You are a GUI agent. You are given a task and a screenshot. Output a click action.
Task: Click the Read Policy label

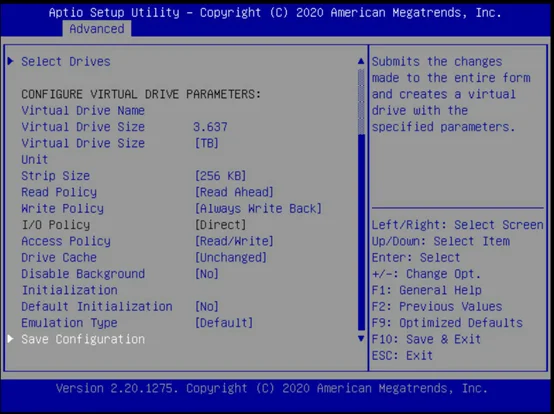tap(59, 192)
